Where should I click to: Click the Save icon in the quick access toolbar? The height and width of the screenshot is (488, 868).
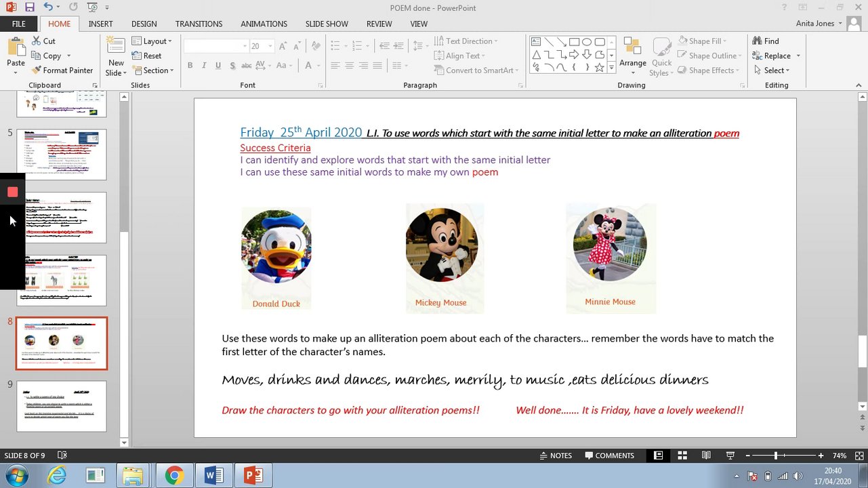(29, 7)
